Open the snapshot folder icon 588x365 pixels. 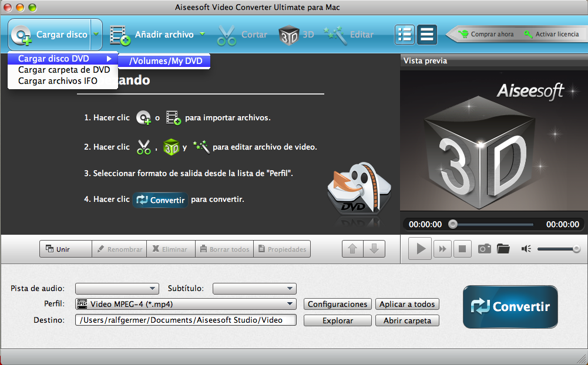point(503,248)
